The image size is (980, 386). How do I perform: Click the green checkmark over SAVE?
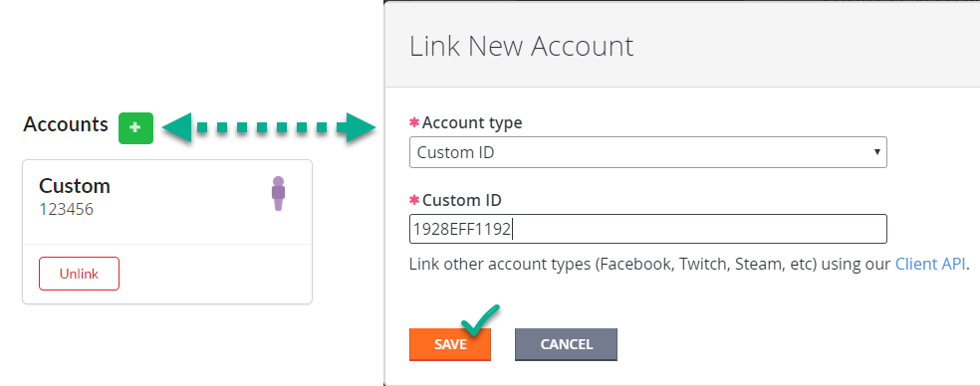click(x=480, y=319)
